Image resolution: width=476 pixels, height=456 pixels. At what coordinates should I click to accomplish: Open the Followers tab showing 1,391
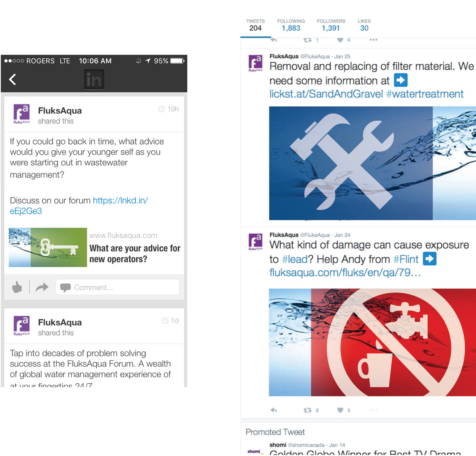tap(331, 25)
